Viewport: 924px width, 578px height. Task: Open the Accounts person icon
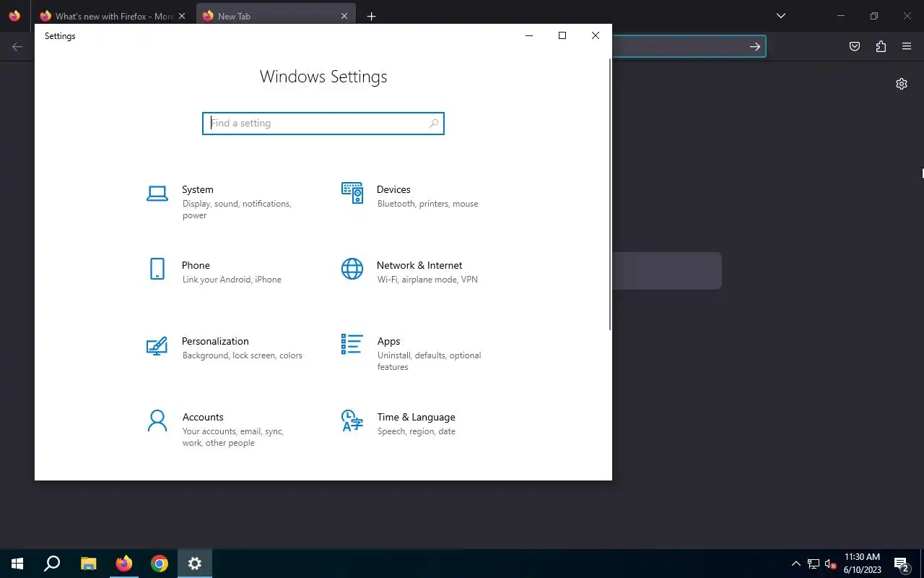pyautogui.click(x=157, y=420)
